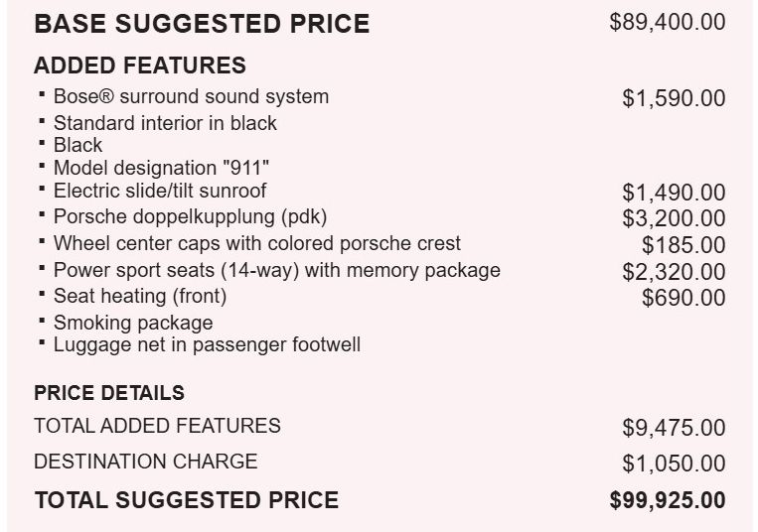Image resolution: width=758 pixels, height=532 pixels.
Task: Select the $99,925.00 total suggested price
Action: pyautogui.click(x=668, y=500)
